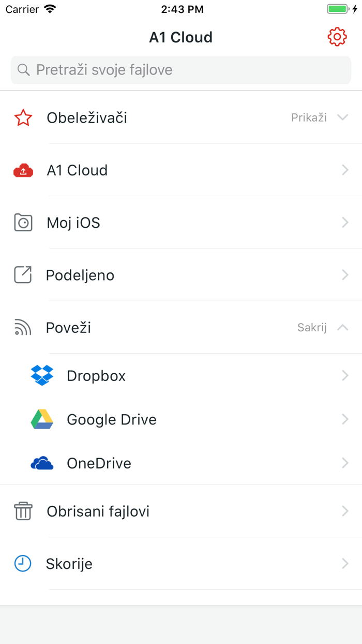Tap the red A1 Cloud upload icon
Screen dimensions: 362x644
(23, 170)
